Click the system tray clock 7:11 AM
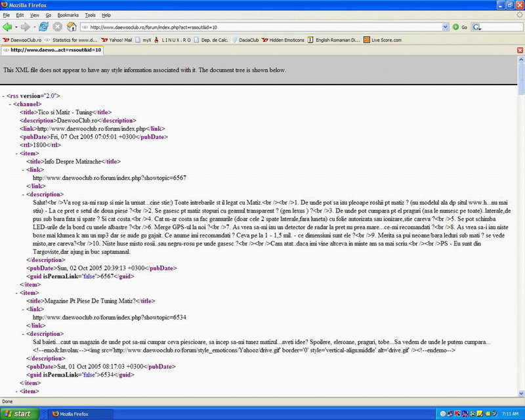Screen dimensions: 525x420 (510, 414)
